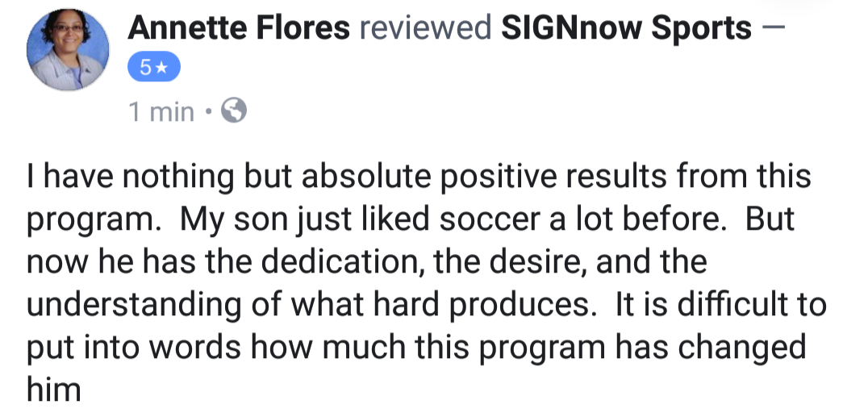Viewport: 868px width, 413px height.
Task: Open the "1 min" post timestamp
Action: tap(161, 112)
